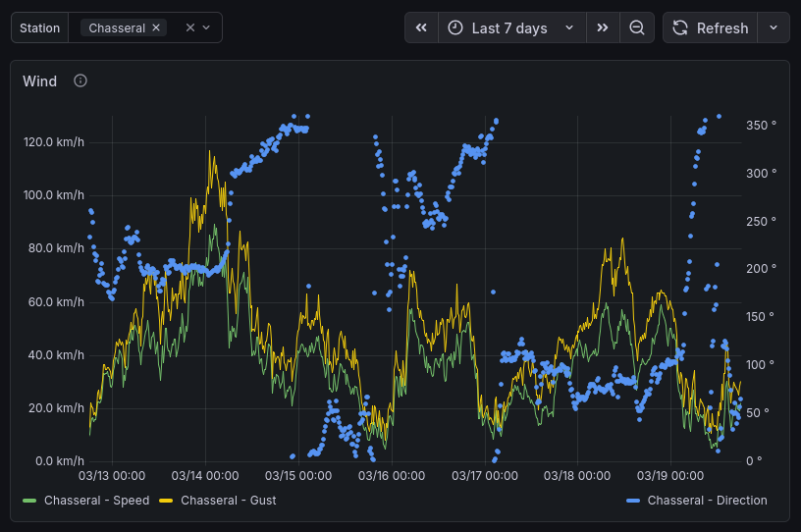
Task: Expand the auto-refresh interval dropdown
Action: coord(774,28)
